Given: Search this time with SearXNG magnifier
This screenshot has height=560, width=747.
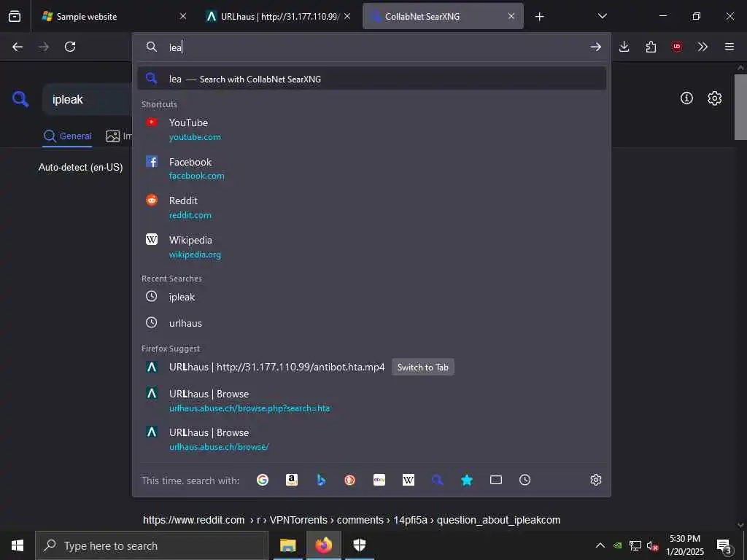Looking at the screenshot, I should point(438,480).
